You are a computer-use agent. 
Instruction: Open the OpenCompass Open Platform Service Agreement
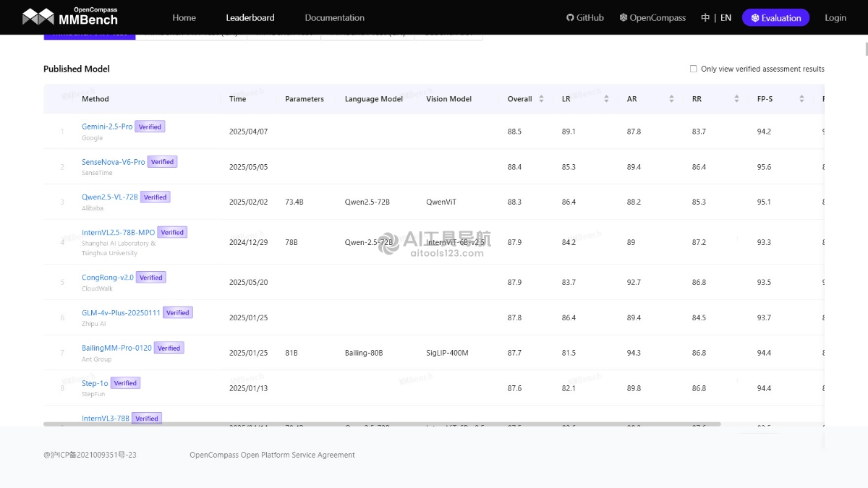[x=272, y=455]
